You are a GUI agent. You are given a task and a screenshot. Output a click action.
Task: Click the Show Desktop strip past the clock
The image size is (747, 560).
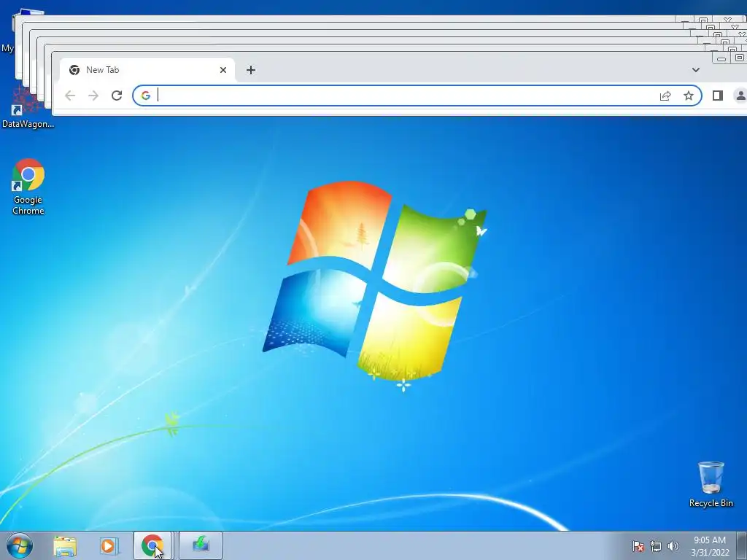pyautogui.click(x=742, y=545)
